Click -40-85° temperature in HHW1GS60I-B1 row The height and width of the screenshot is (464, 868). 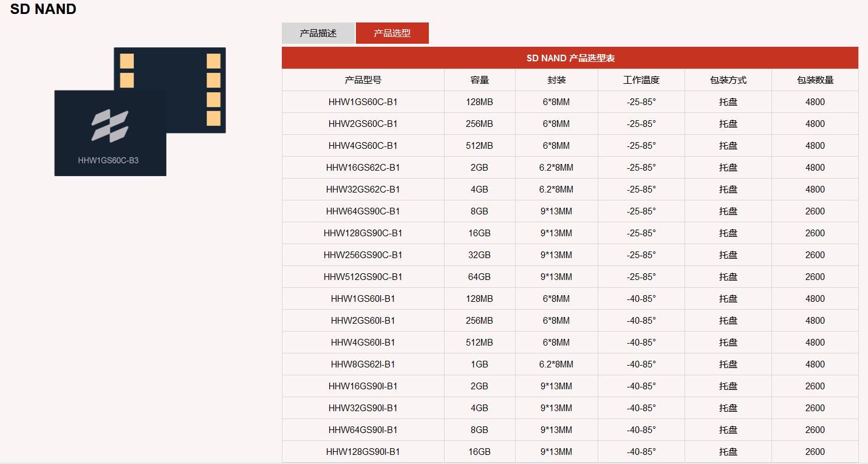click(641, 299)
